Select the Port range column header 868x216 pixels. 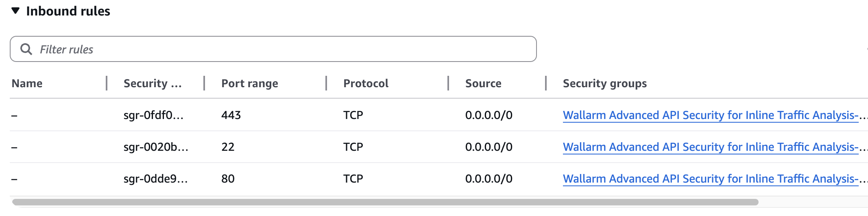click(250, 84)
